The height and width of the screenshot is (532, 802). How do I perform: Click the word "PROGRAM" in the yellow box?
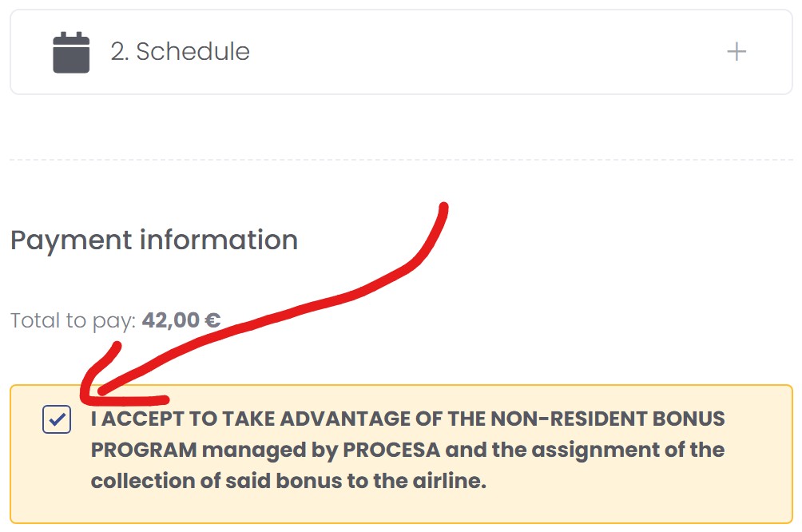[x=144, y=450]
